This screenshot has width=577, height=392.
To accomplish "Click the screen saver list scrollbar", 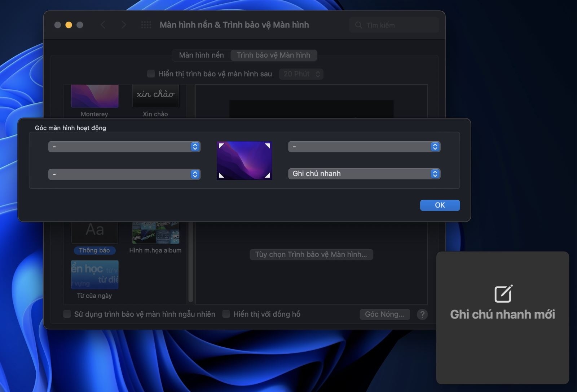I will pyautogui.click(x=190, y=262).
